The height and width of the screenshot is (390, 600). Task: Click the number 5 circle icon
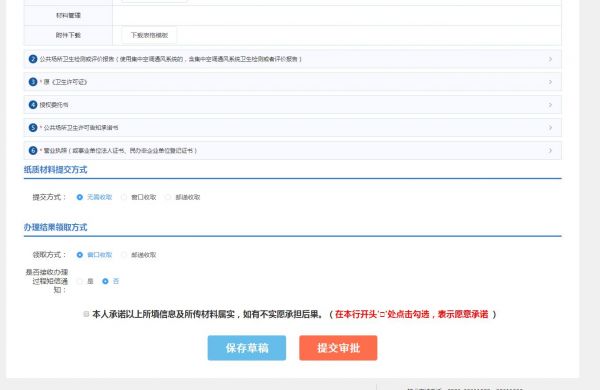point(33,127)
